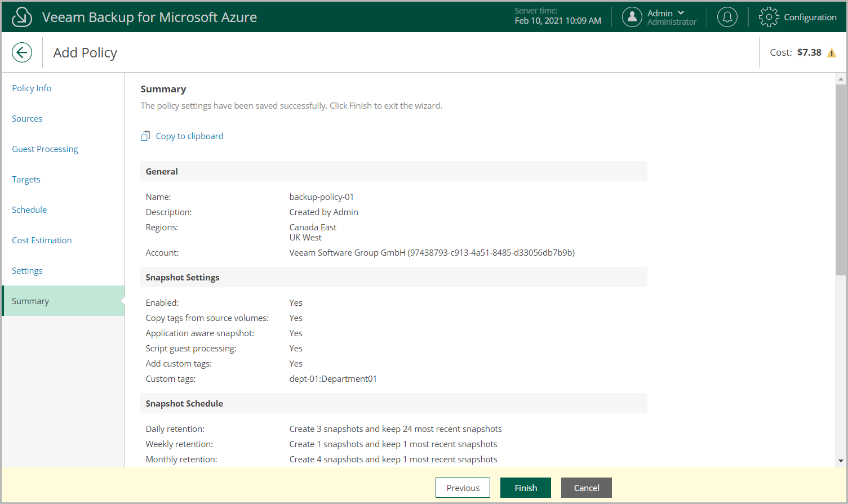Click the Weekly retention value text
The height and width of the screenshot is (504, 848).
tap(393, 444)
